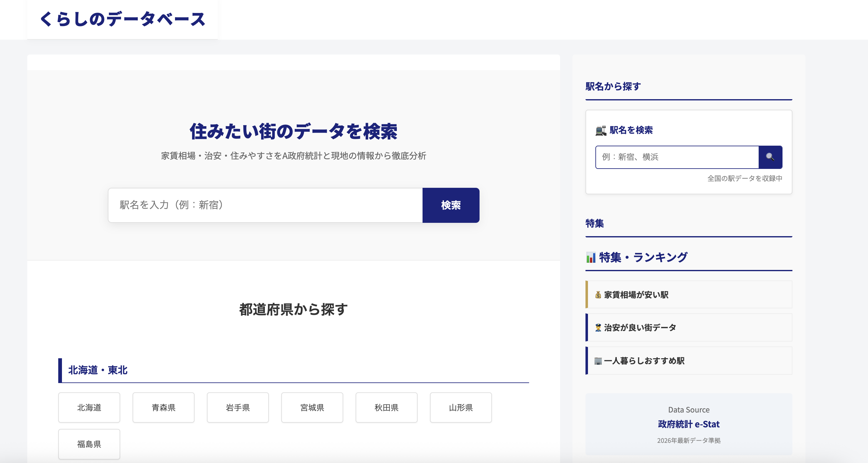Select the 福島県 prefecture button
Viewport: 868px width, 463px height.
coord(89,444)
